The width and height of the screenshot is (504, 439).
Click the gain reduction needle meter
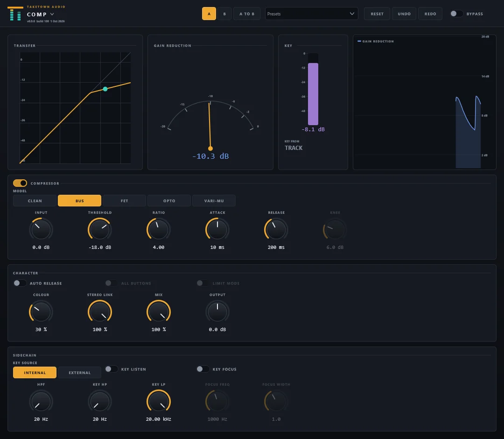coord(210,124)
